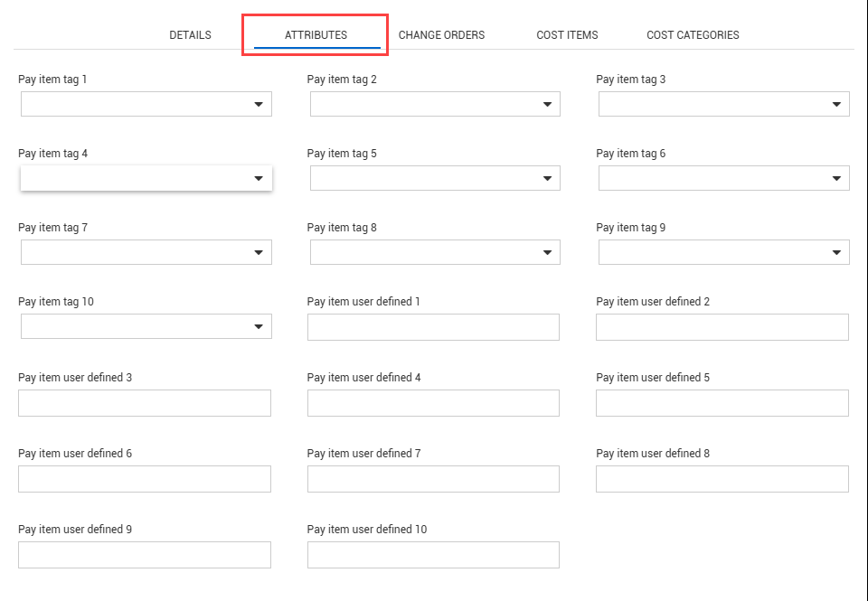Go to the Cost Items tab
868x601 pixels.
tap(567, 35)
